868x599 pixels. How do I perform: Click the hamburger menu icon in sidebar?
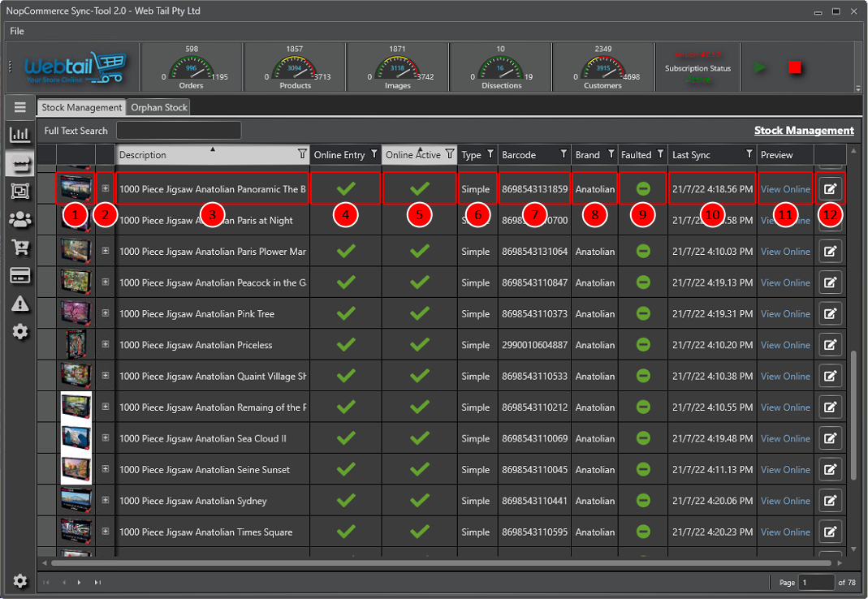tap(20, 107)
